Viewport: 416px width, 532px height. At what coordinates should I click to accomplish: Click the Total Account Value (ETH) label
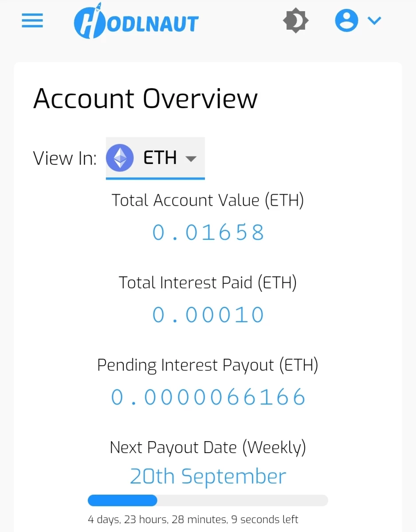click(208, 200)
